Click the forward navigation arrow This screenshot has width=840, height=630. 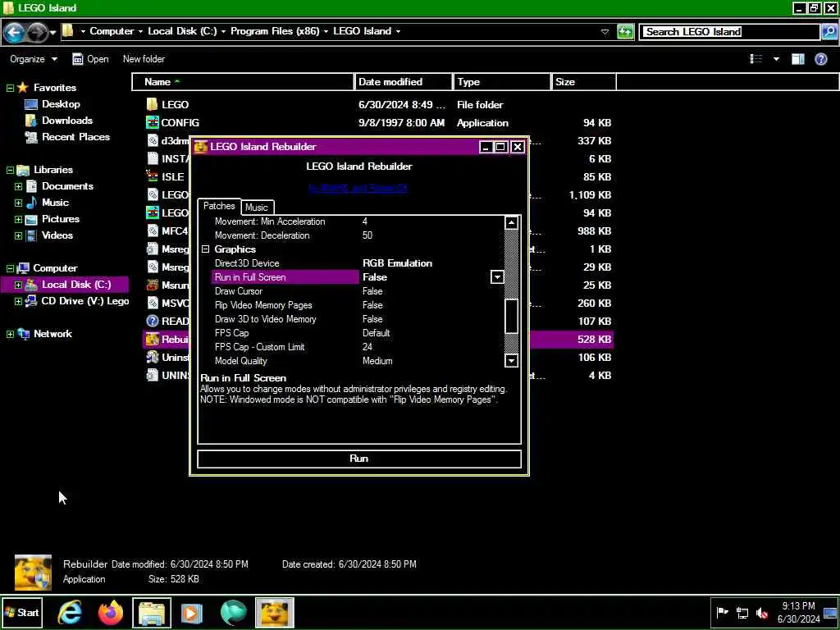tap(36, 33)
